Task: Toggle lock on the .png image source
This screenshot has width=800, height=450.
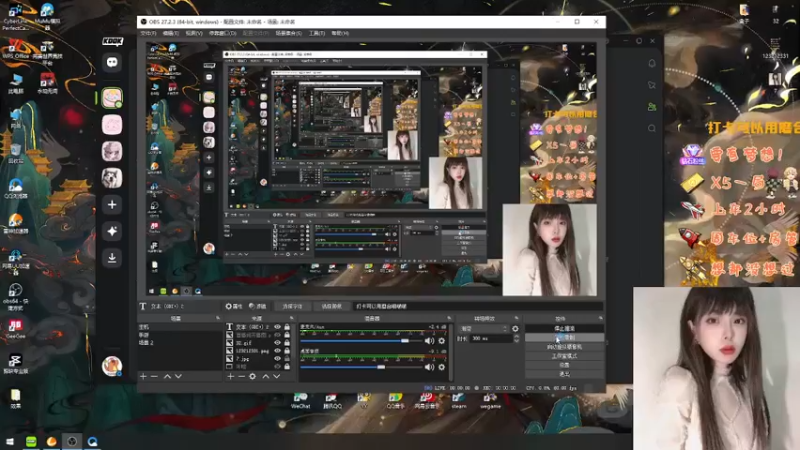Action: 287,351
